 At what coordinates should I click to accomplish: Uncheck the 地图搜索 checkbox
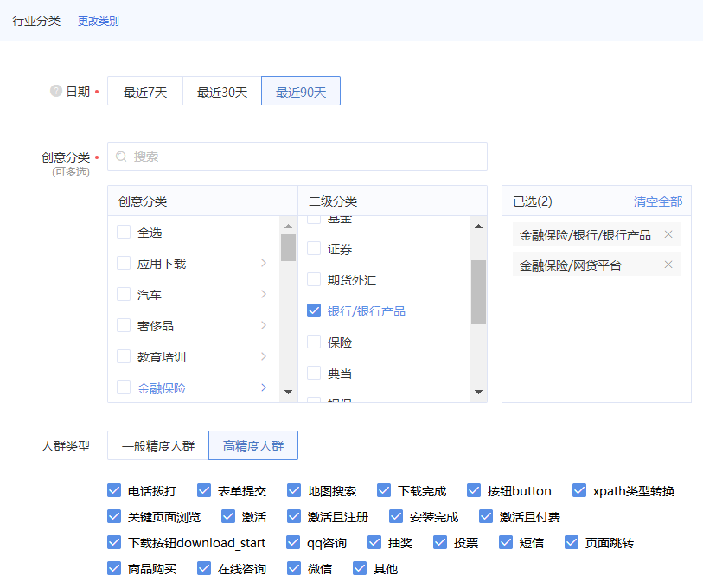coord(294,490)
